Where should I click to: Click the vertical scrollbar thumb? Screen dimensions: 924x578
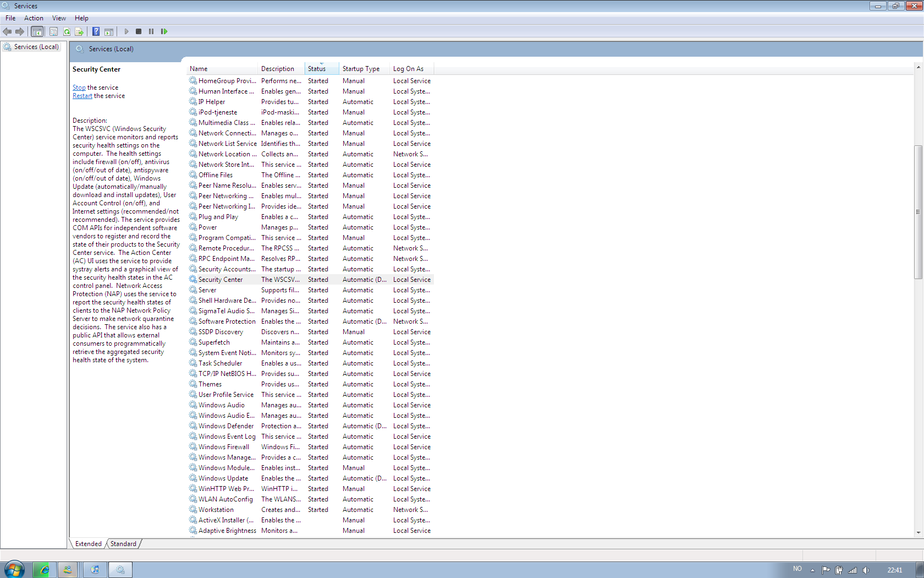(918, 212)
